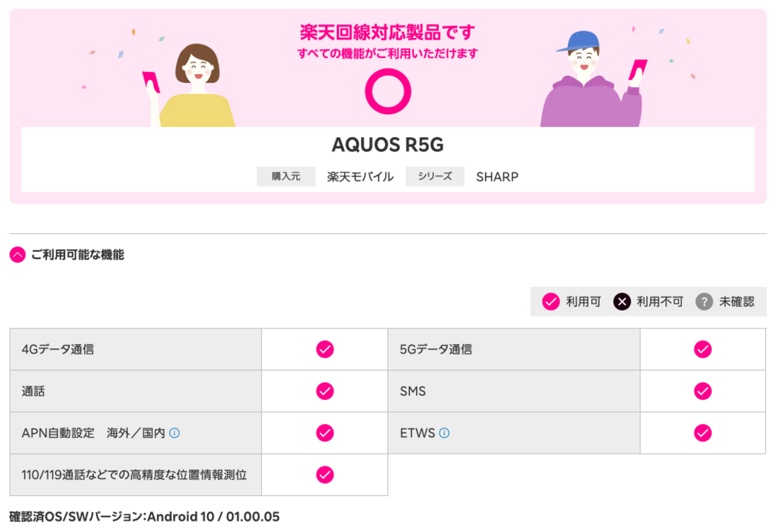Click the 利用不可 black X legend icon
The width and height of the screenshot is (777, 532).
[x=622, y=302]
